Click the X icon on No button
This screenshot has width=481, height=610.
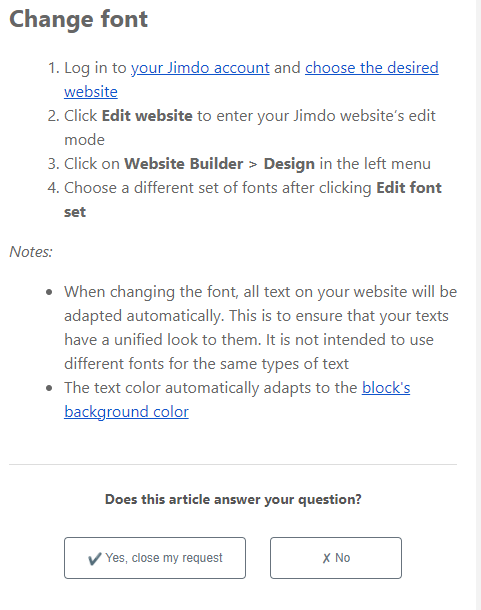(326, 558)
